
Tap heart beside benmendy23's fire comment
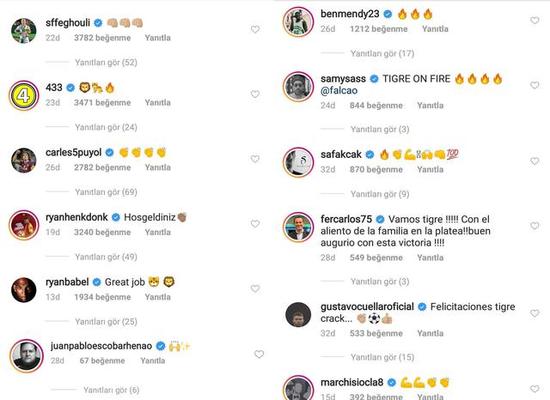[535, 20]
